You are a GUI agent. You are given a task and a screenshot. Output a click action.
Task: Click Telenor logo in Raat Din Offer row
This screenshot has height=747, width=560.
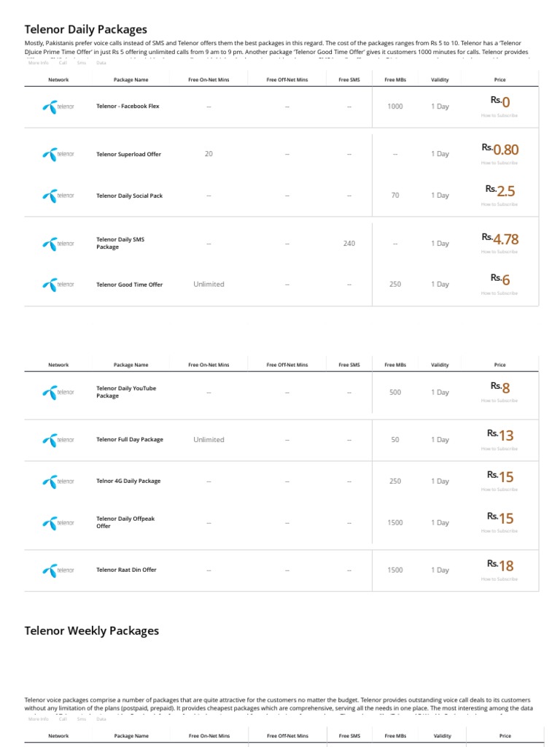58,570
